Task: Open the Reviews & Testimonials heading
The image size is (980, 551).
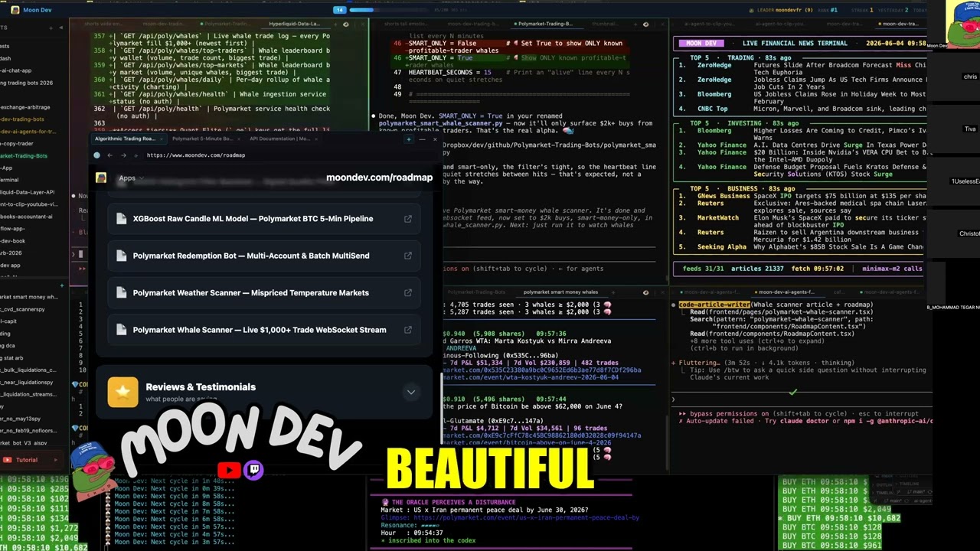Action: coord(201,387)
